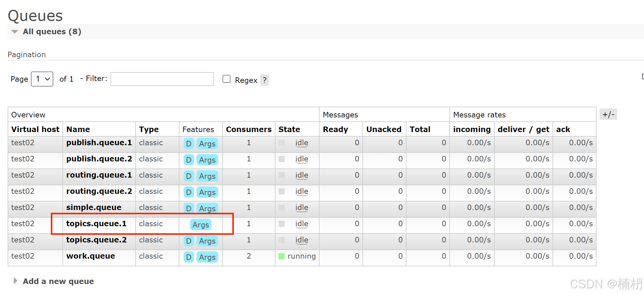Open Args badge for work.queue
Image resolution: width=644 pixels, height=295 pixels.
point(207,257)
